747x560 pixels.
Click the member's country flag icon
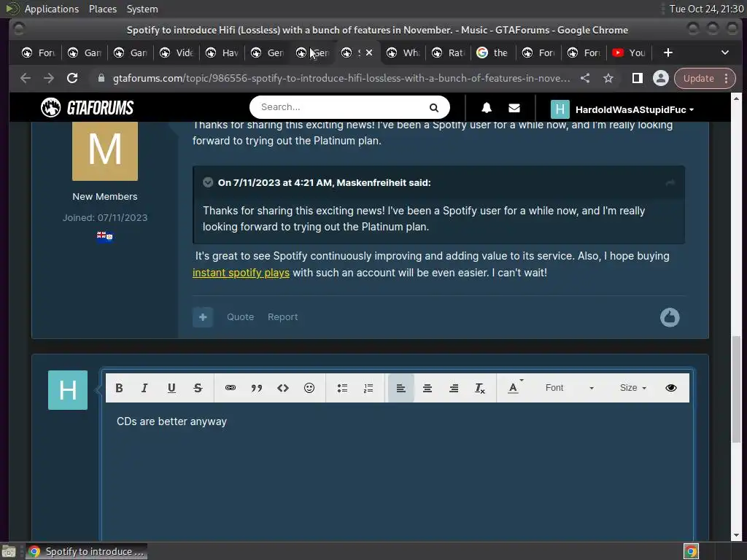(x=105, y=237)
